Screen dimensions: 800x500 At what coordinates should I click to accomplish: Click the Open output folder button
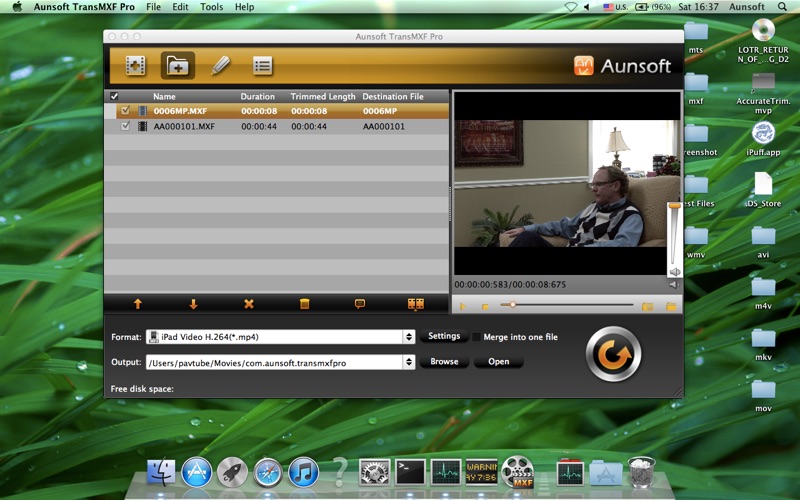pos(498,362)
